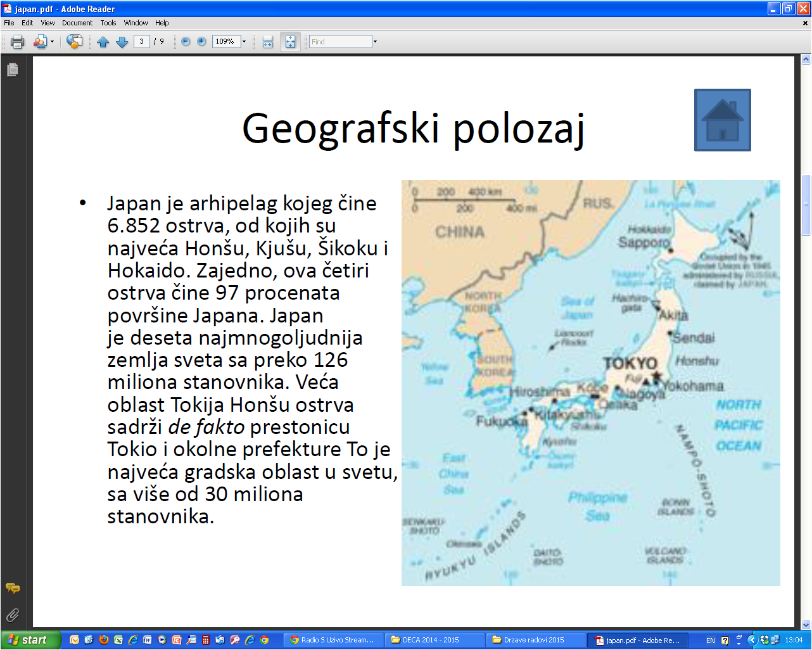Click the network connection tray icon
Viewport: 812px width, 650px height.
[775, 640]
